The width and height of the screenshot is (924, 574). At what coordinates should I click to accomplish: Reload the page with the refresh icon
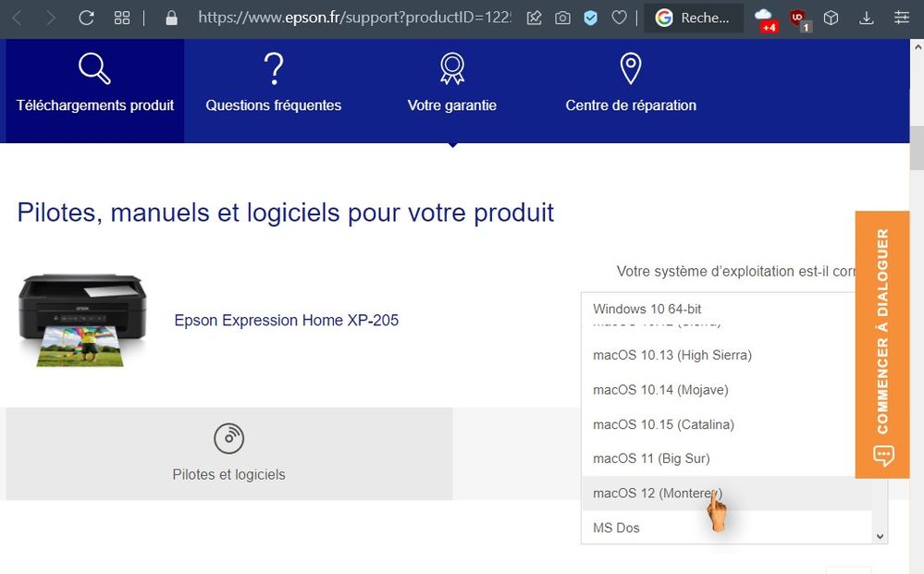(86, 18)
